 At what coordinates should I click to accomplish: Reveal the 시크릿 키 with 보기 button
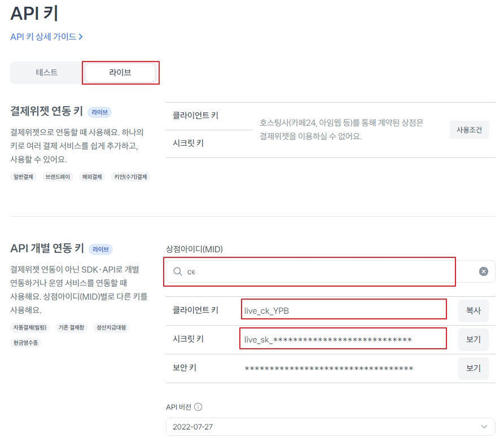(473, 340)
